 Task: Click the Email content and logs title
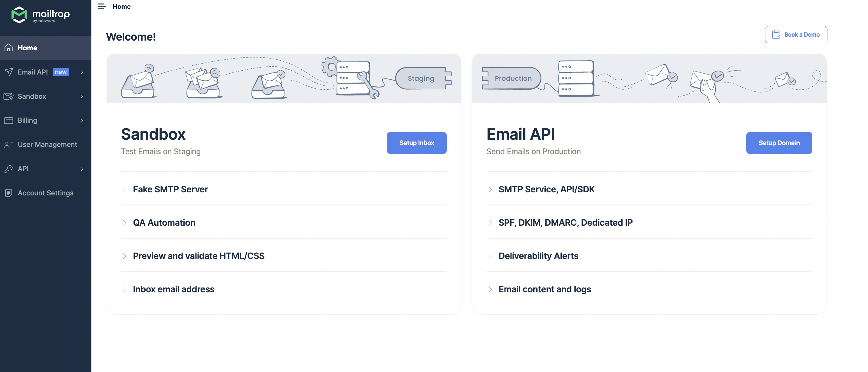pos(544,289)
